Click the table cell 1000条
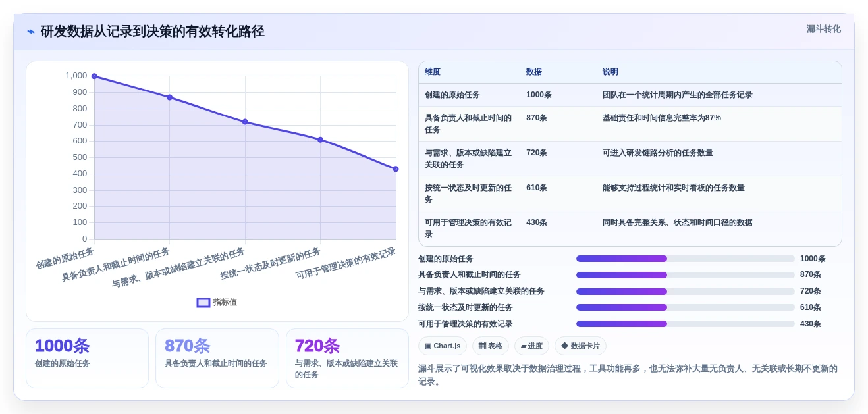This screenshot has width=868, height=414. coord(539,95)
